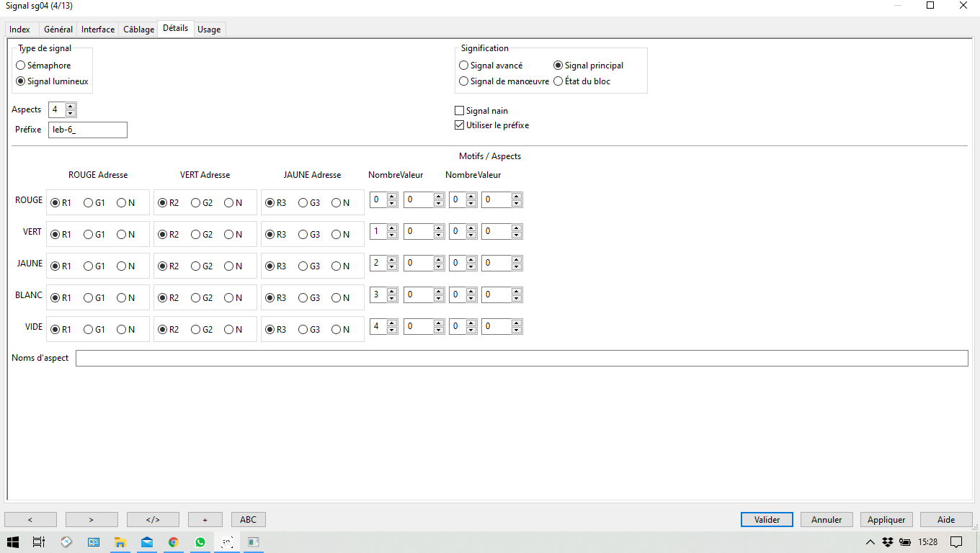Click the ABC button
The width and height of the screenshot is (980, 553).
(x=249, y=520)
